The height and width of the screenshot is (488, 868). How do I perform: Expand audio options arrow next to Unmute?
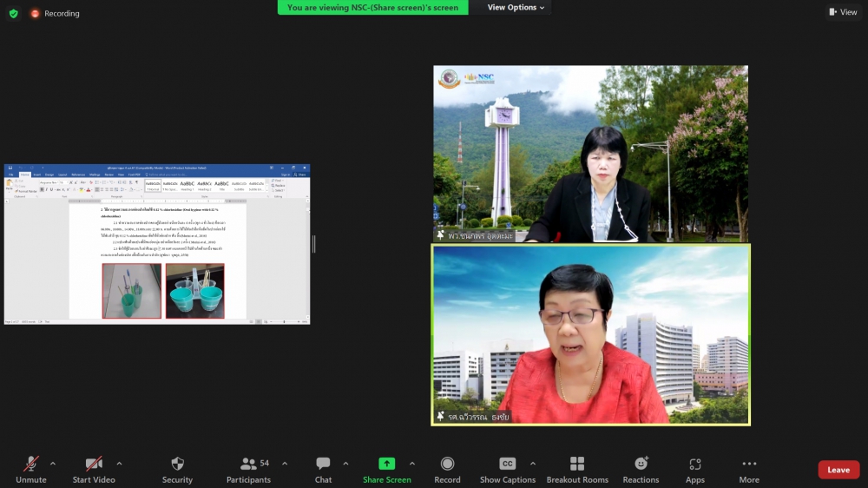click(53, 463)
